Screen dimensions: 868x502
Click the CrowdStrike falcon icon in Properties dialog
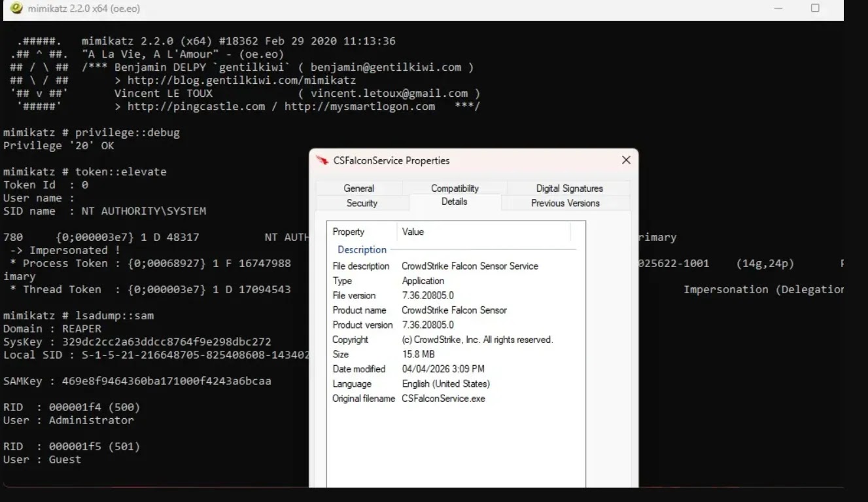(322, 160)
